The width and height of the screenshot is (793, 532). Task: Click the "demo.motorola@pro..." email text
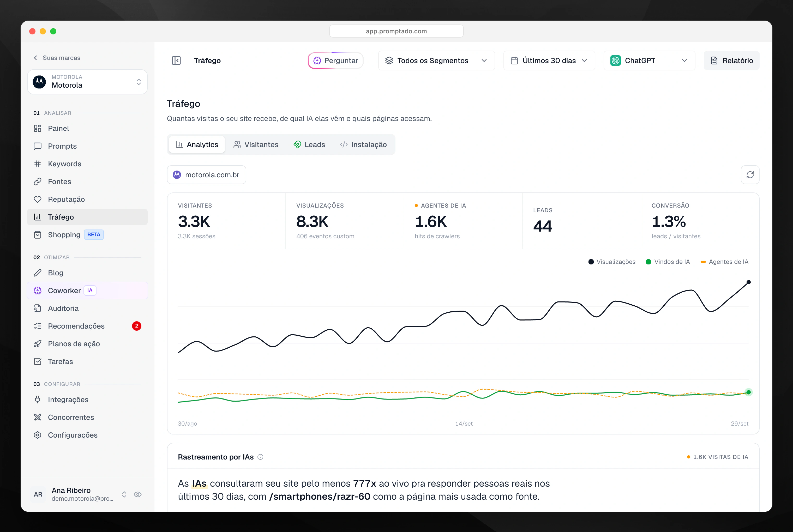point(82,499)
